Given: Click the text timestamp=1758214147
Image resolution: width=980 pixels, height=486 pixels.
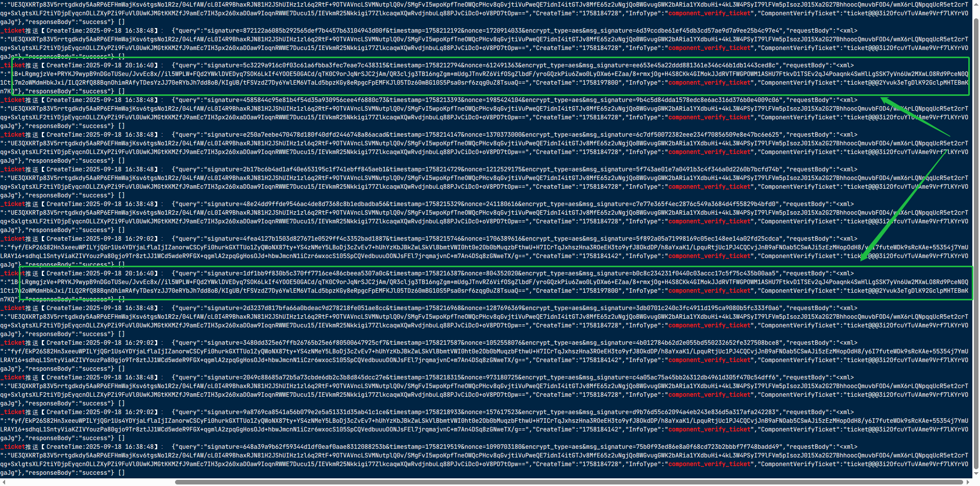Looking at the screenshot, I should click(425, 135).
